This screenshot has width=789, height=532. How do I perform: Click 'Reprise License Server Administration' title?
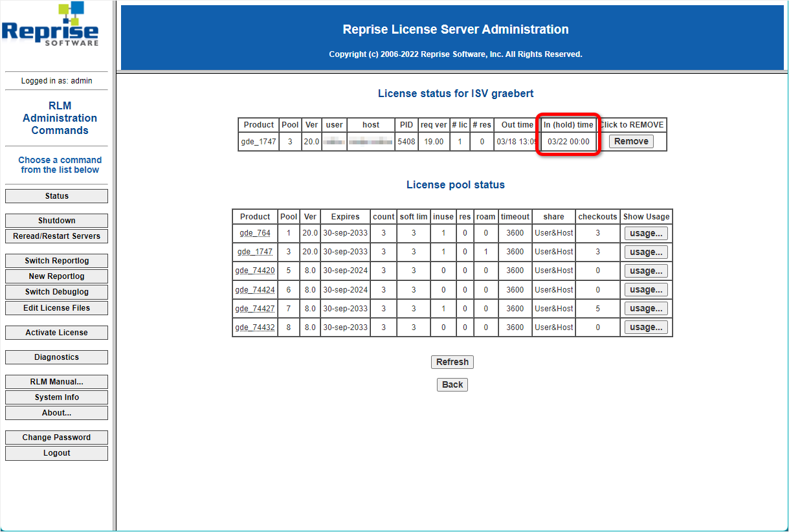tap(456, 29)
